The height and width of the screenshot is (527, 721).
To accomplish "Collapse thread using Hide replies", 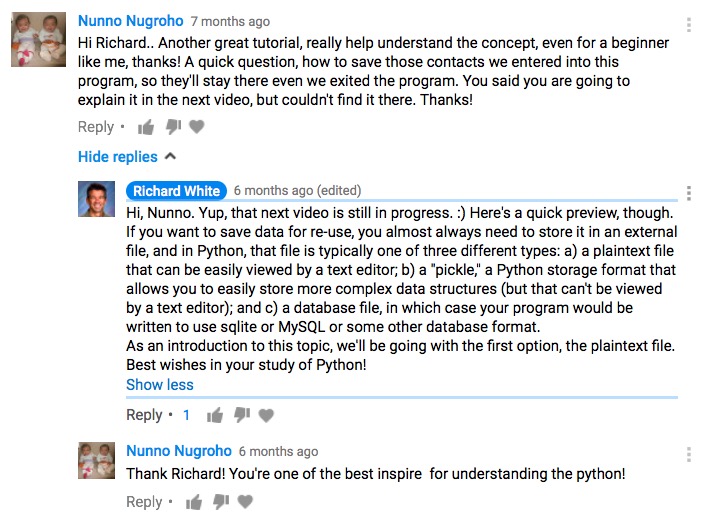I will coord(127,157).
